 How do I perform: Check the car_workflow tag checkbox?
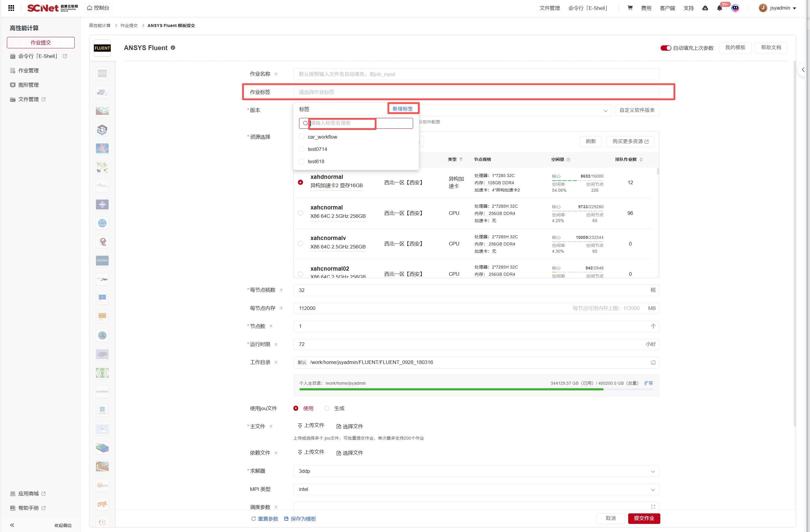click(301, 137)
